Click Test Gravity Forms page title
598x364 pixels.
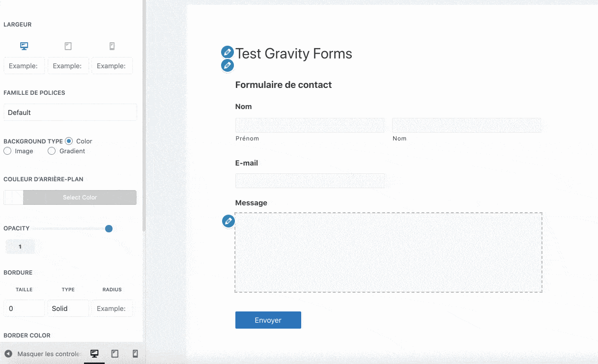[x=294, y=54]
